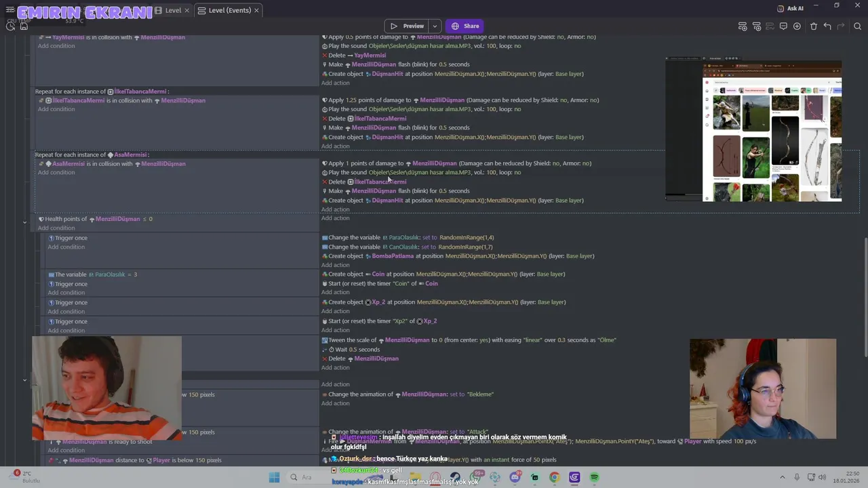Undo the last change with the arrow icon
Viewport: 868px width, 488px height.
[x=827, y=26]
